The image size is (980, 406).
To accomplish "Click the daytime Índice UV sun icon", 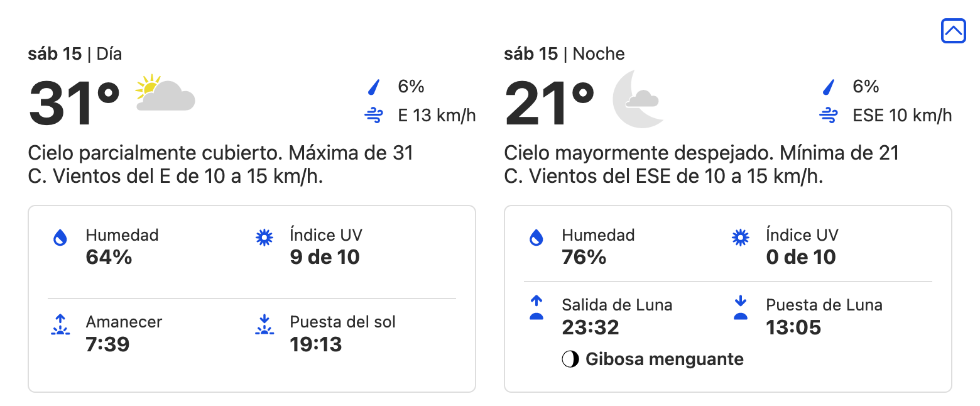I will coord(264,238).
